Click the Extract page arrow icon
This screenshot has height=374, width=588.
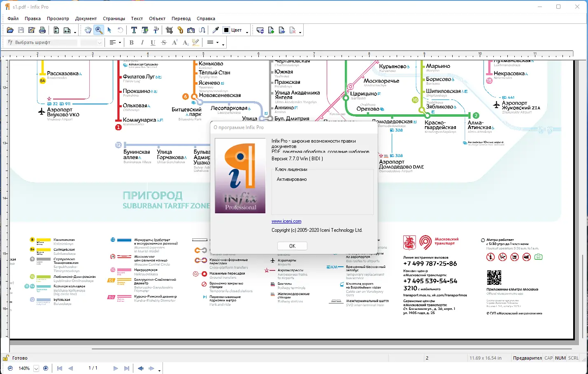tap(282, 30)
